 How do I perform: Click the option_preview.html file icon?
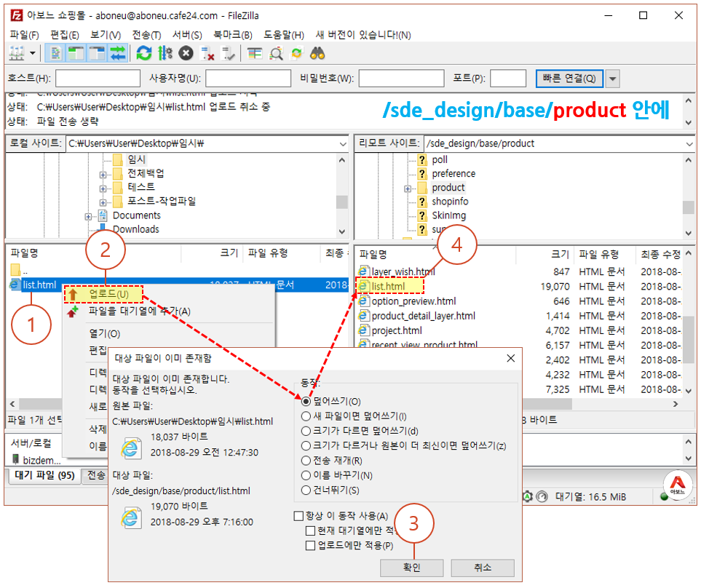tap(363, 301)
